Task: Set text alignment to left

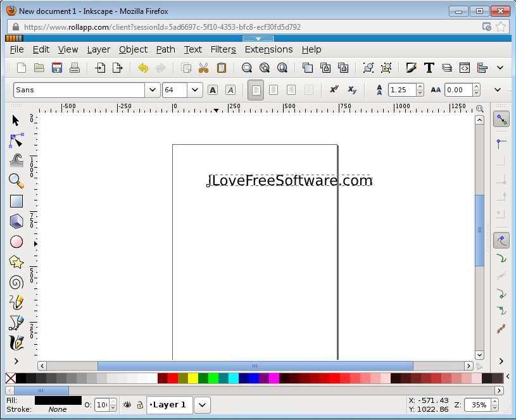Action: (x=256, y=90)
